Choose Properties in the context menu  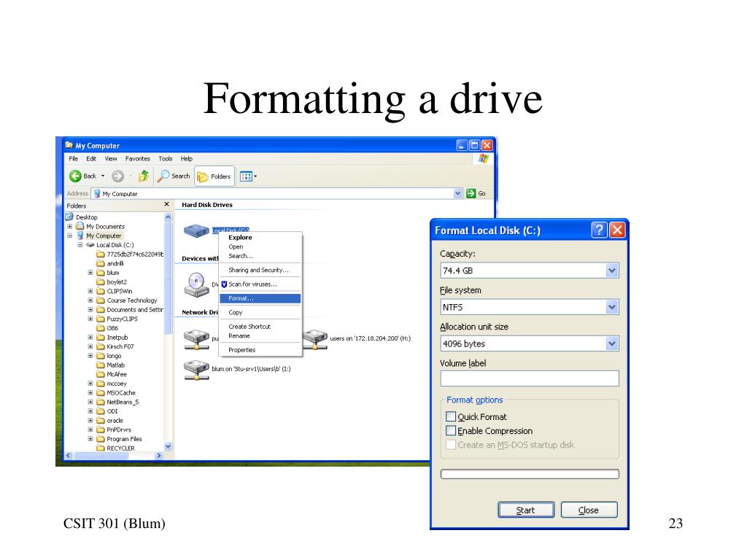point(260,350)
